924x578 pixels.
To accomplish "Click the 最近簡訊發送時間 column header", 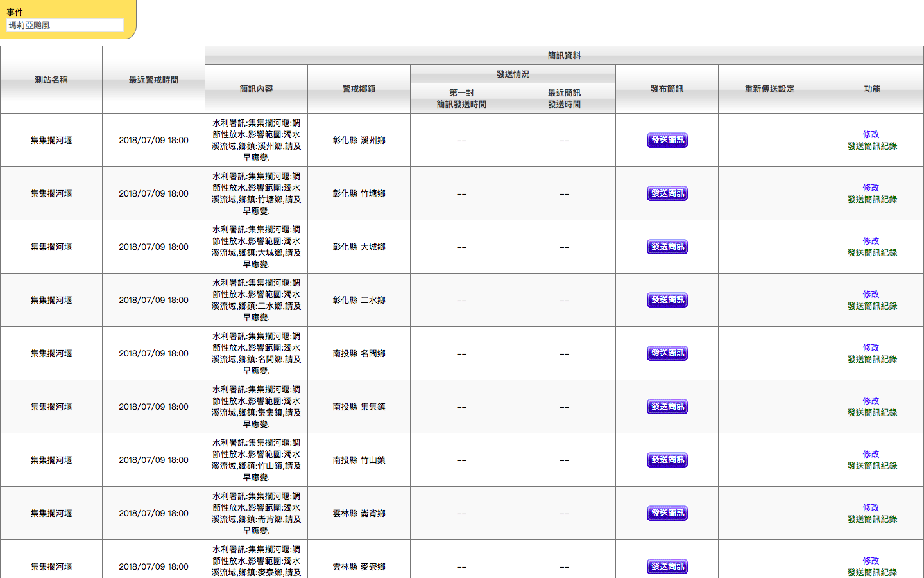I will (x=564, y=98).
